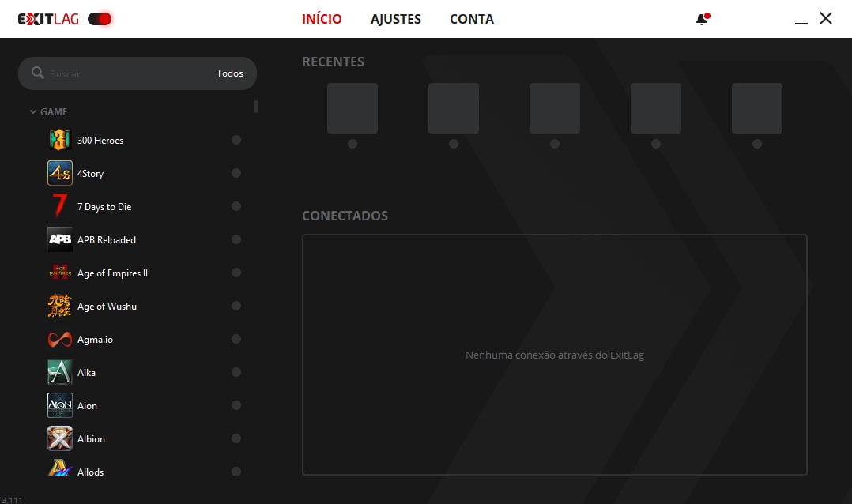852x504 pixels.
Task: Toggle the ExitLag main power switch
Action: (x=100, y=19)
